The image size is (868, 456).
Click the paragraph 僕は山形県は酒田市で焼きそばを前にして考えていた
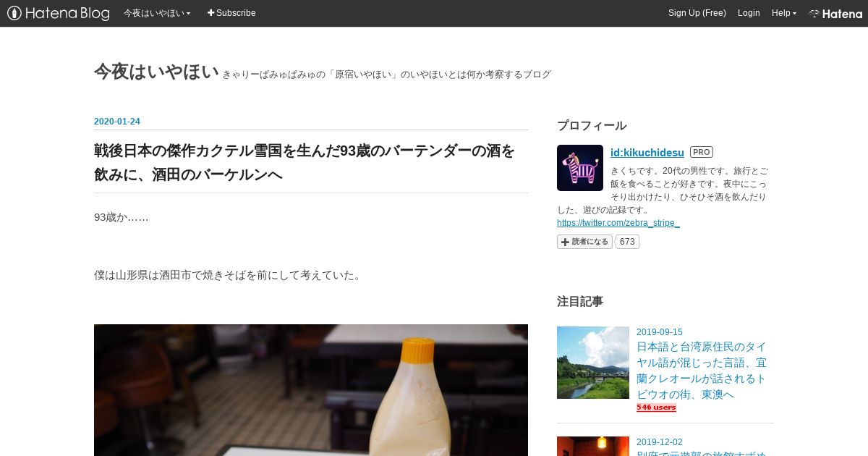tap(228, 275)
